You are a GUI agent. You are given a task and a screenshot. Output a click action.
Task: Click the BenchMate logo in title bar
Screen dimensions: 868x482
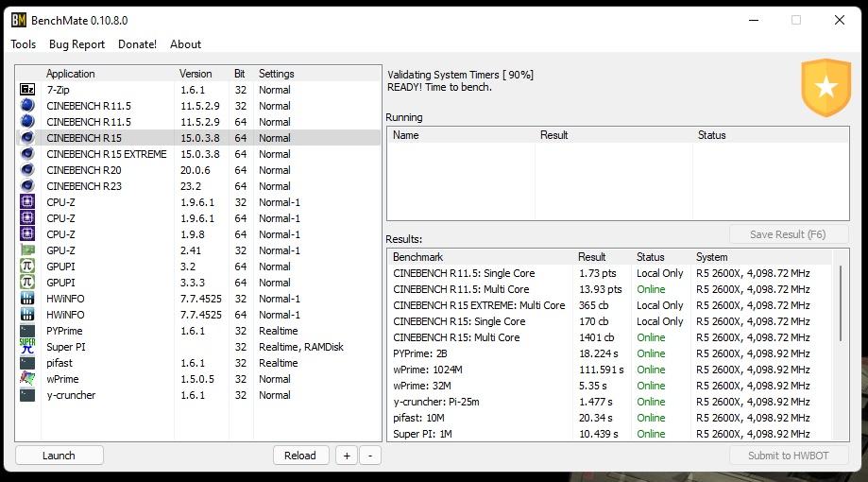pyautogui.click(x=18, y=20)
